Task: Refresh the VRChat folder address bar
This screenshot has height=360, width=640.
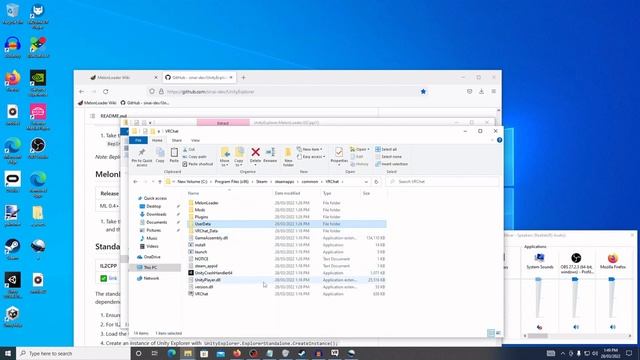Action: [376, 182]
